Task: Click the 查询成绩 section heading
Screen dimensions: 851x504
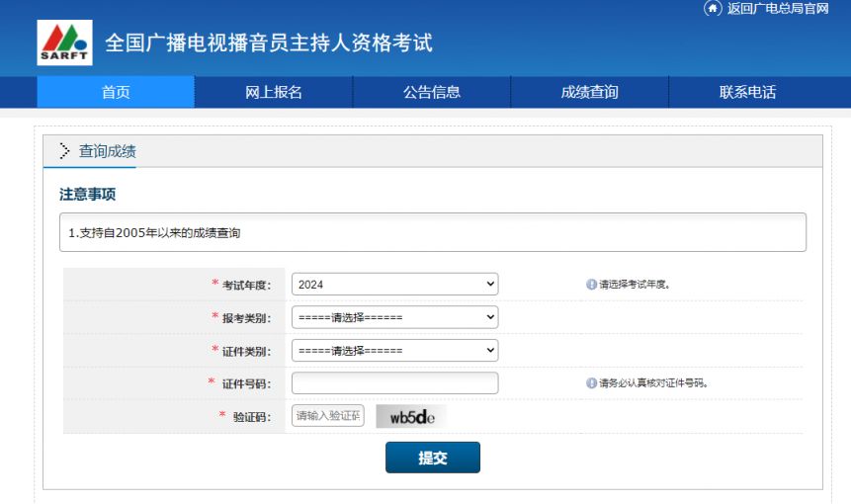Action: click(x=108, y=151)
